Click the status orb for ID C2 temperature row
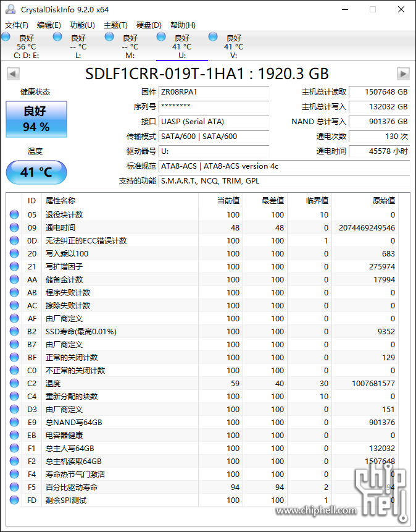 (14, 383)
